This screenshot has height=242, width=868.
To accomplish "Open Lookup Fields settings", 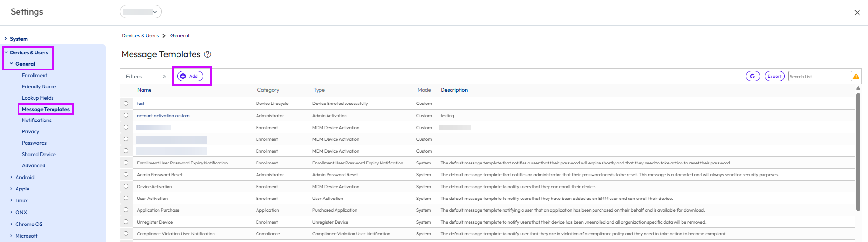I will click(38, 98).
